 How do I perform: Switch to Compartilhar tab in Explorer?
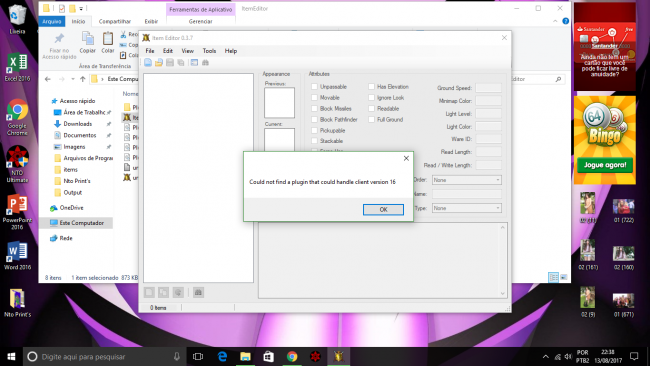[x=114, y=21]
